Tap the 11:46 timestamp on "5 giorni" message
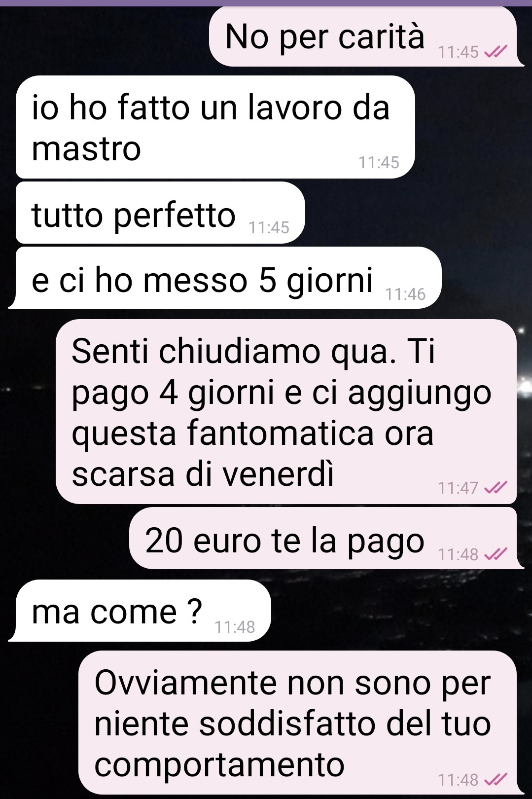The image size is (532, 799). click(405, 294)
